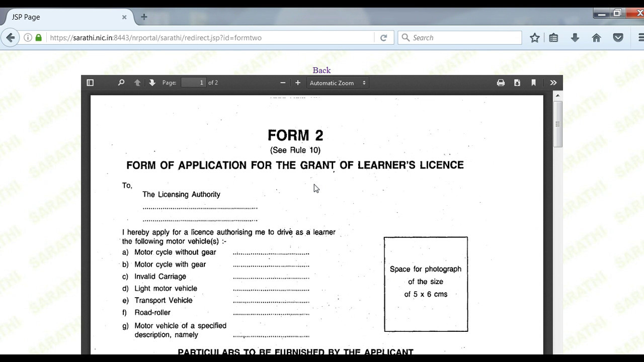Viewport: 644px width, 362px height.
Task: Click the PDF scrollbar thumb
Action: pos(558,124)
